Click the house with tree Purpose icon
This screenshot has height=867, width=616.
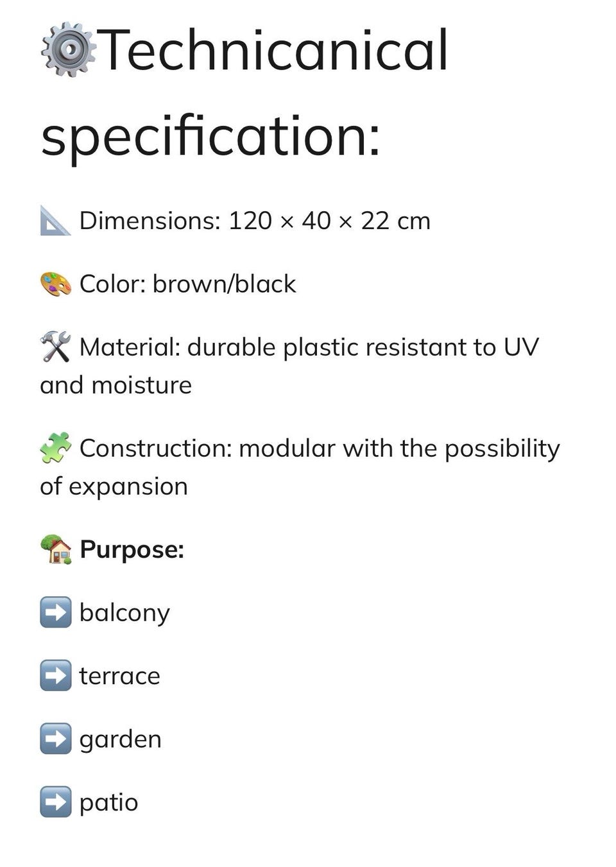(55, 549)
